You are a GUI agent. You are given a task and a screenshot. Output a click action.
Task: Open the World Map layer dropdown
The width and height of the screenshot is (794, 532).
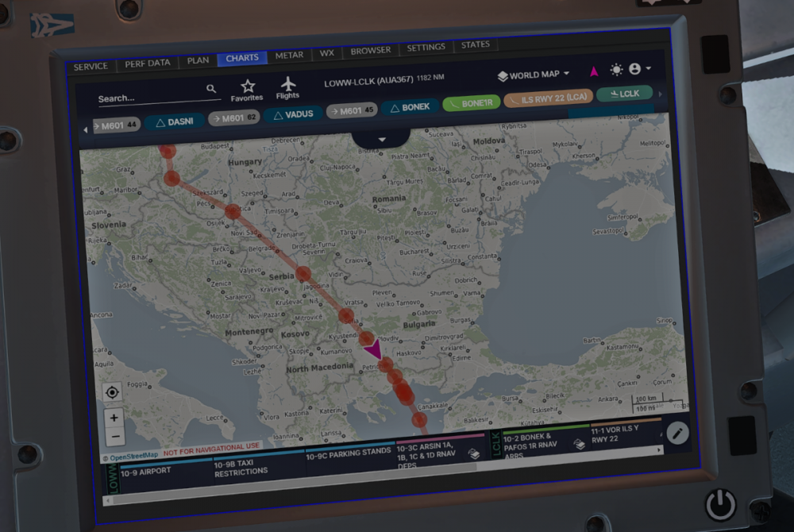pyautogui.click(x=534, y=75)
